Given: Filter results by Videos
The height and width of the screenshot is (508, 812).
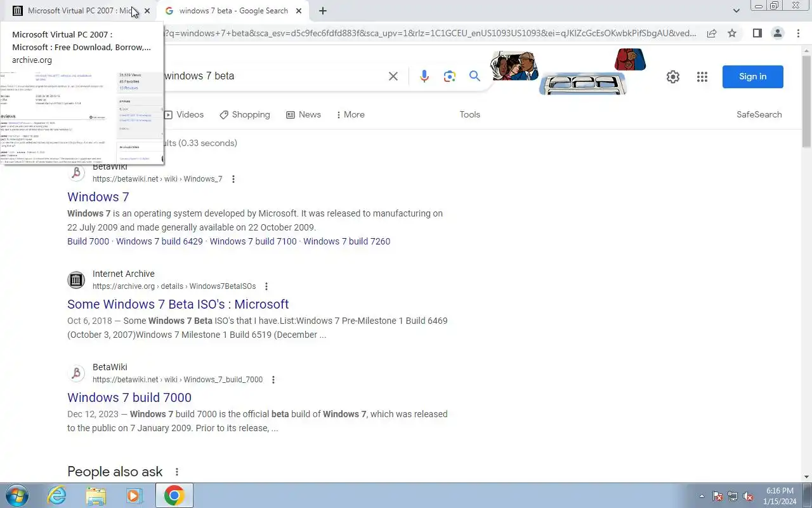Looking at the screenshot, I should click(x=185, y=114).
